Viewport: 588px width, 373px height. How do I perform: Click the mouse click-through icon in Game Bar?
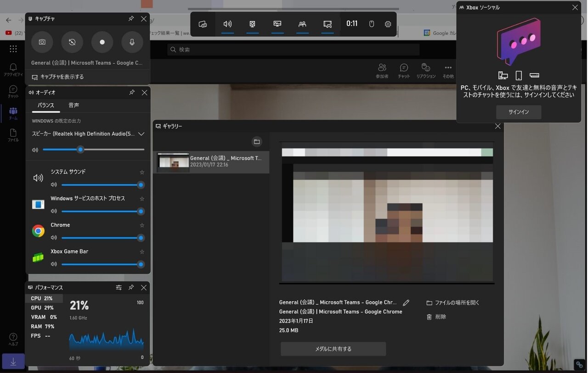(x=372, y=24)
